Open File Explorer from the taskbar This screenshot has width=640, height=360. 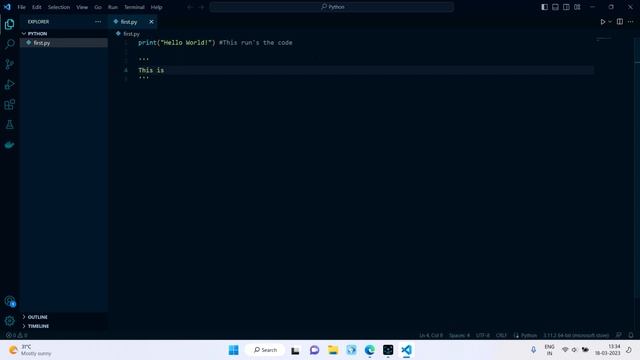click(333, 350)
